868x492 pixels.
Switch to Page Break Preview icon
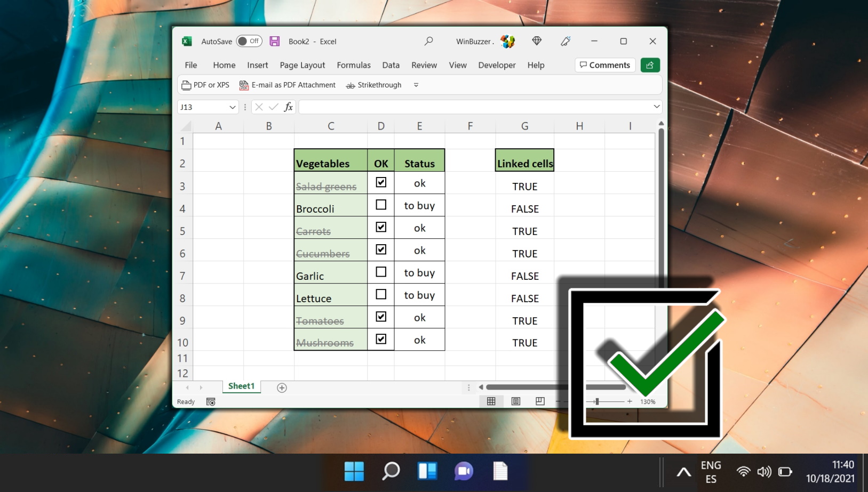[x=540, y=401]
